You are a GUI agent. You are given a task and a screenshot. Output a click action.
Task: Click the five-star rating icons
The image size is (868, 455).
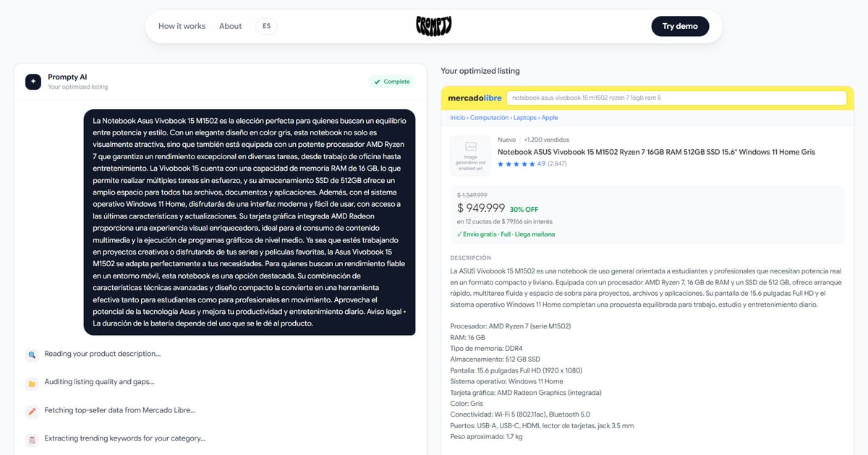[x=516, y=164]
